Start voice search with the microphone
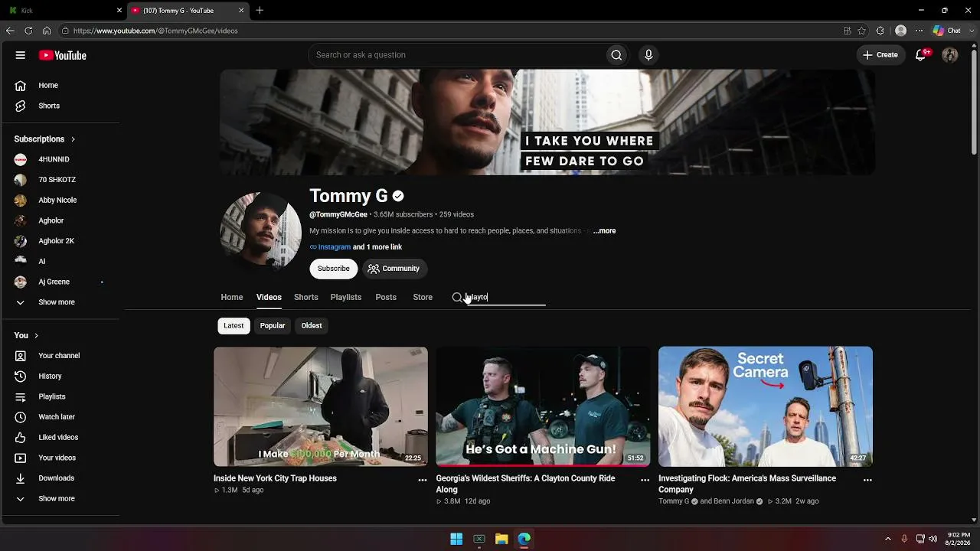Viewport: 980px width, 551px height. click(x=648, y=55)
